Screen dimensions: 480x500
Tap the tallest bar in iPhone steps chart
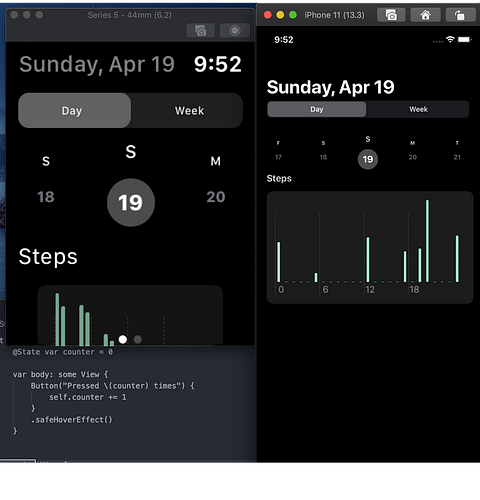click(x=427, y=241)
